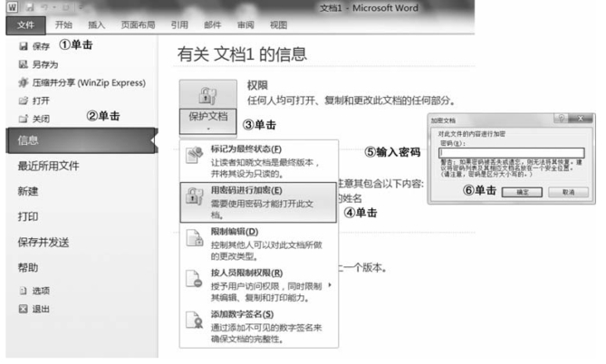This screenshot has width=606, height=364.
Task: Open Word 选项 settings
Action: [x=41, y=291]
